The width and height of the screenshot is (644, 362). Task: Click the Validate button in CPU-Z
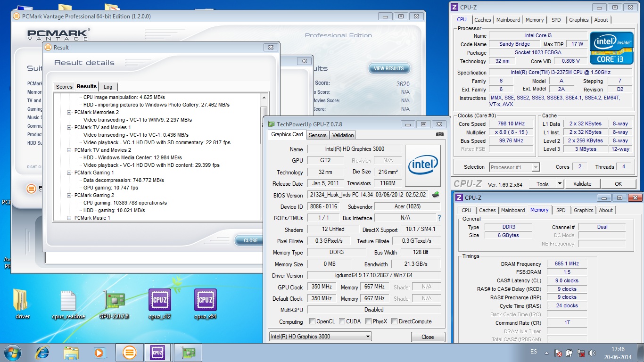[x=582, y=184]
